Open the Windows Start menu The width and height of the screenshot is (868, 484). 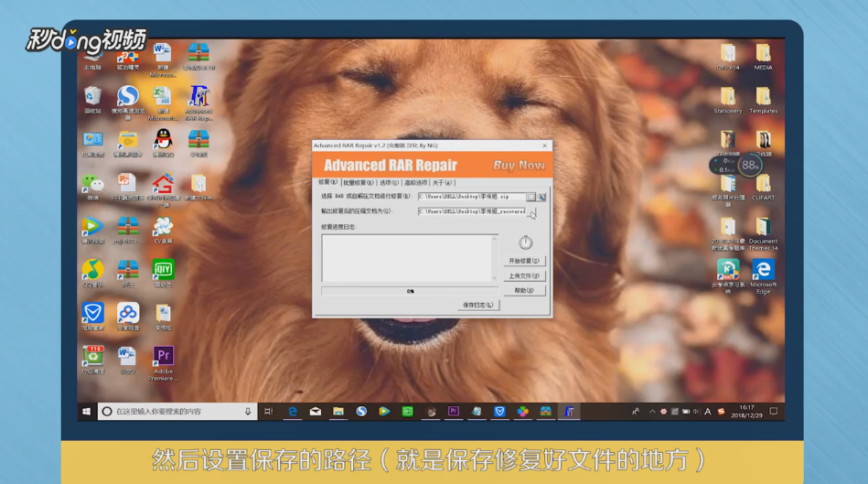(86, 412)
